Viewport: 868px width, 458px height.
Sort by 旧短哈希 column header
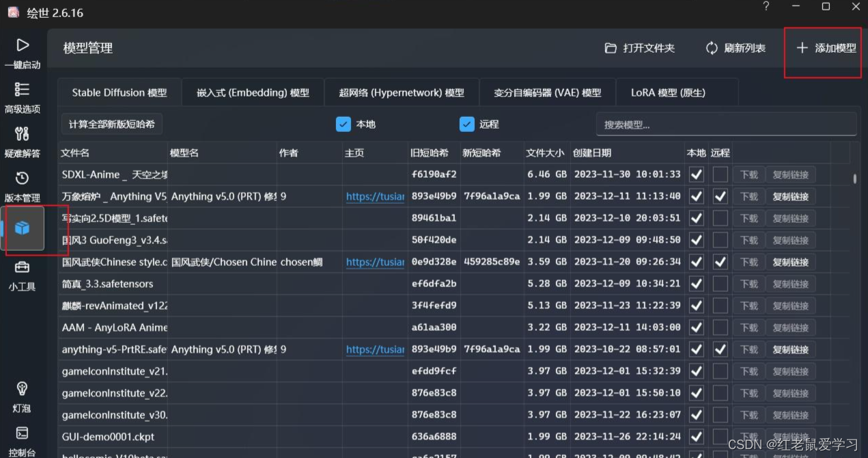(434, 152)
